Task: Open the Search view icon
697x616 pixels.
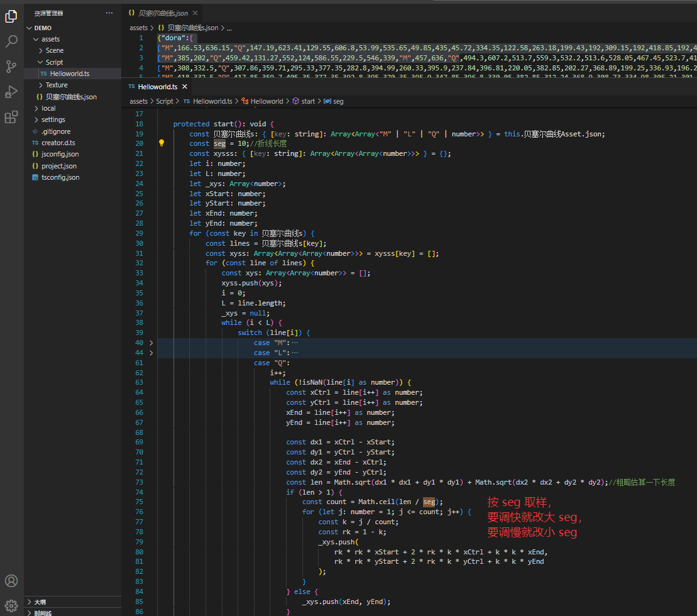Action: (11, 42)
